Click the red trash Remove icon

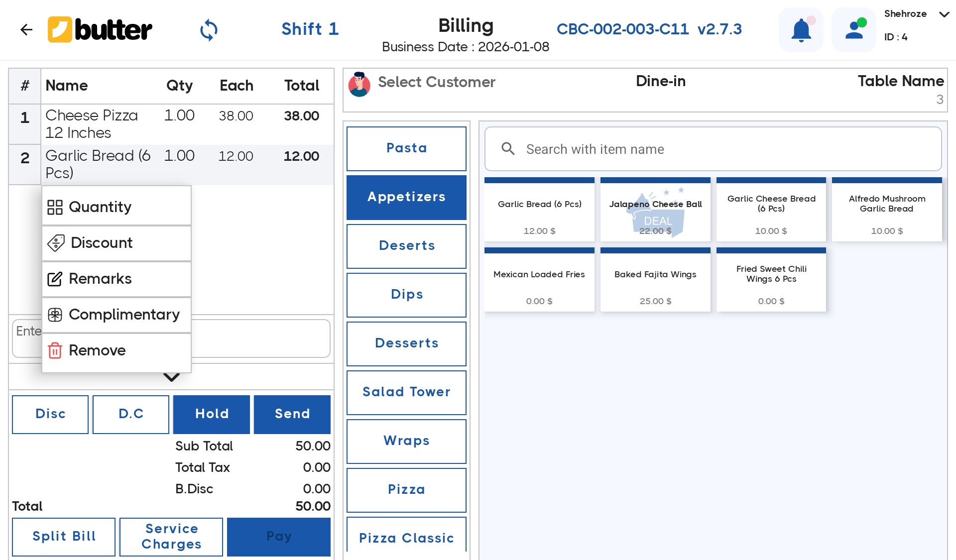tap(55, 350)
